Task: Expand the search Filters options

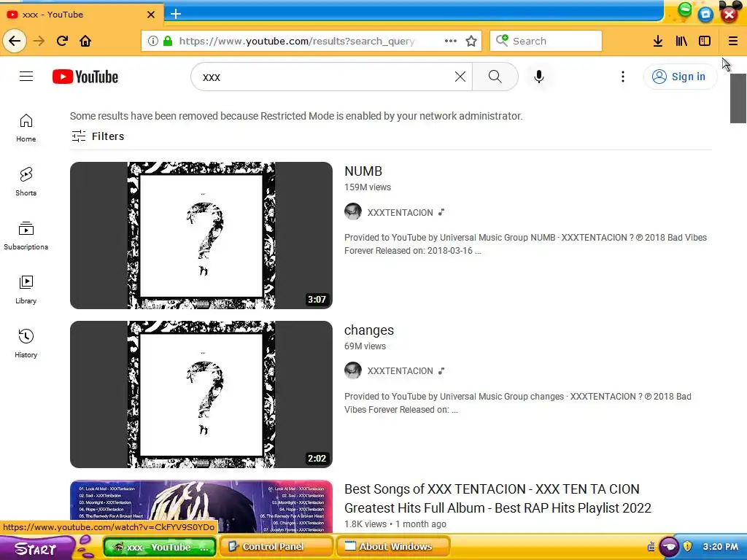Action: coord(98,136)
